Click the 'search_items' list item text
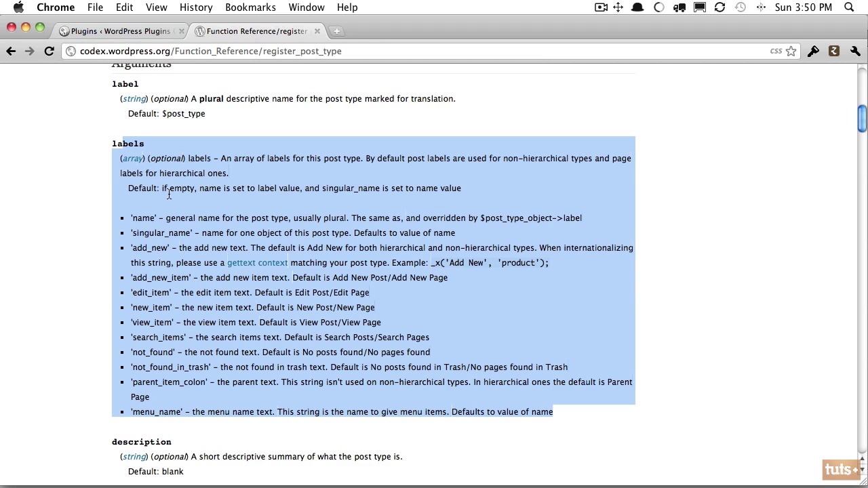The width and height of the screenshot is (868, 488). 280,337
